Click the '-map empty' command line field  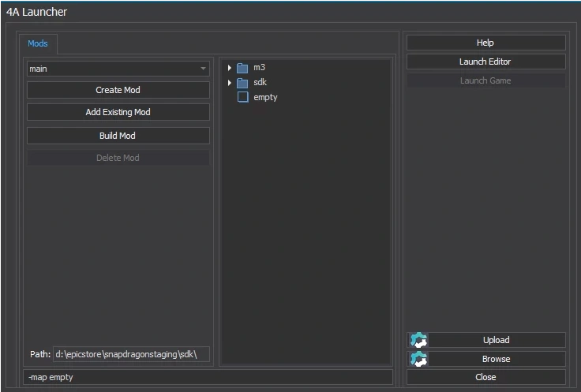pos(208,377)
